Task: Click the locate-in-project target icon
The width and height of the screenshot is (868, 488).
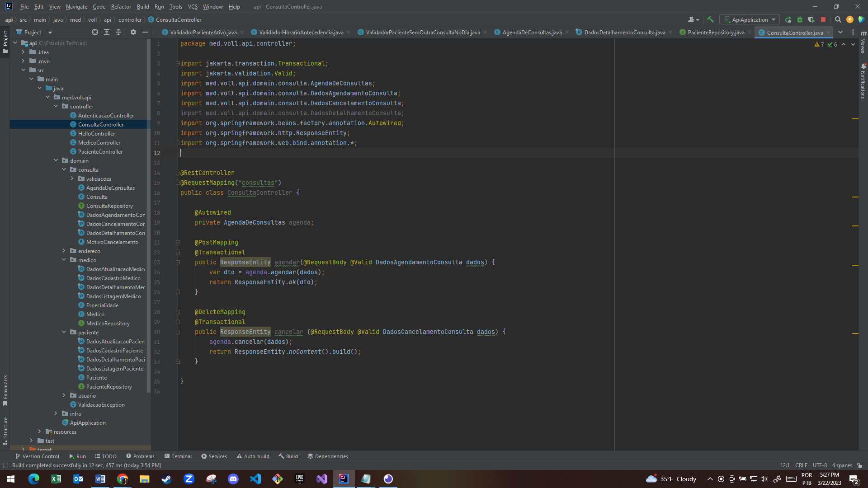Action: click(x=95, y=32)
